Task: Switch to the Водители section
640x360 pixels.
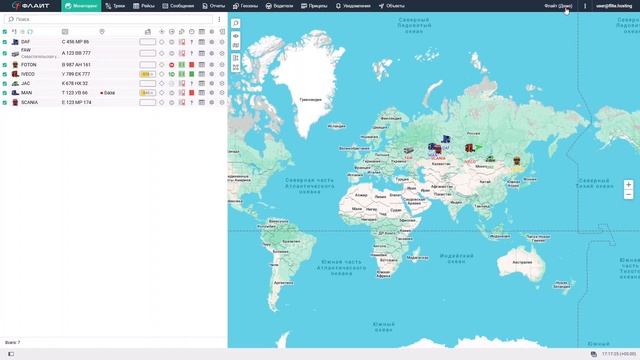Action: pos(279,6)
